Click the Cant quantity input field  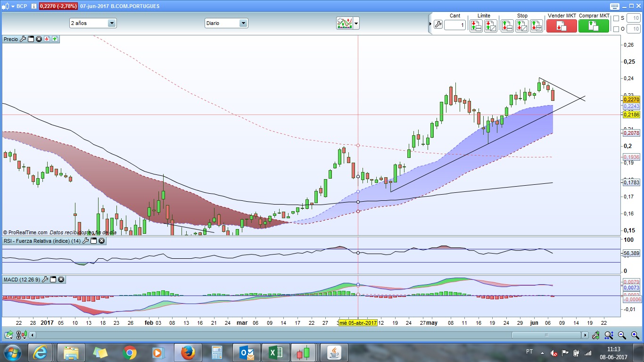pos(454,25)
